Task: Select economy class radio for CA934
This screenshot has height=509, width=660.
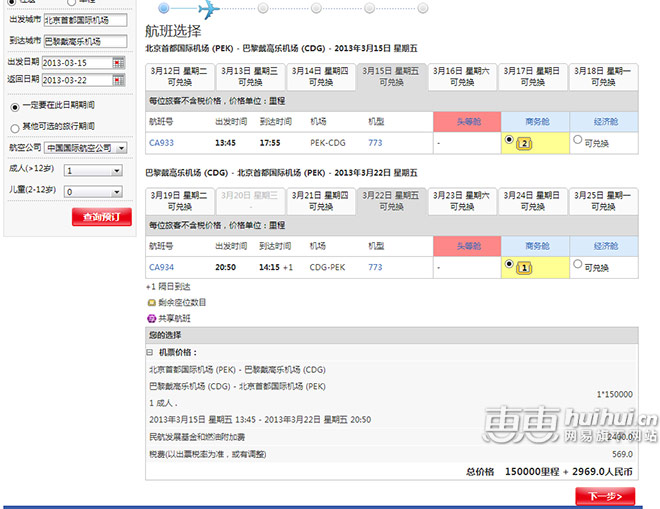Action: 578,264
